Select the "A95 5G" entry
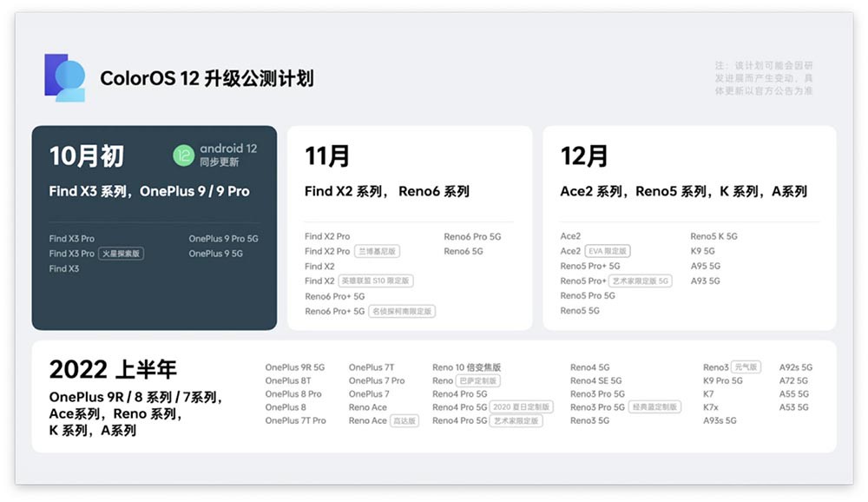Screen dimensions: 868x502 coord(705,266)
